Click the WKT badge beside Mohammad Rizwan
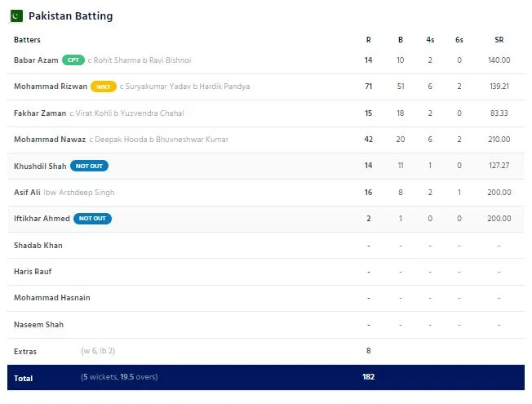The image size is (532, 404). point(103,87)
